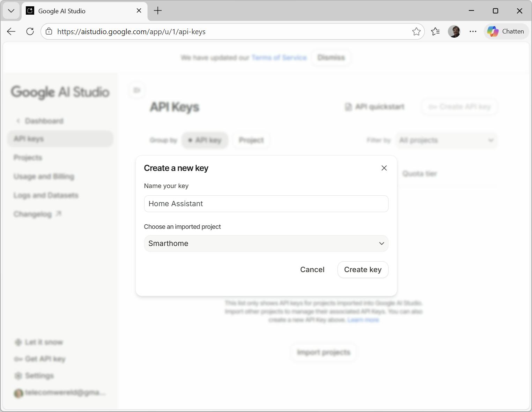
Task: Open the browser Favorites list
Action: (x=435, y=31)
